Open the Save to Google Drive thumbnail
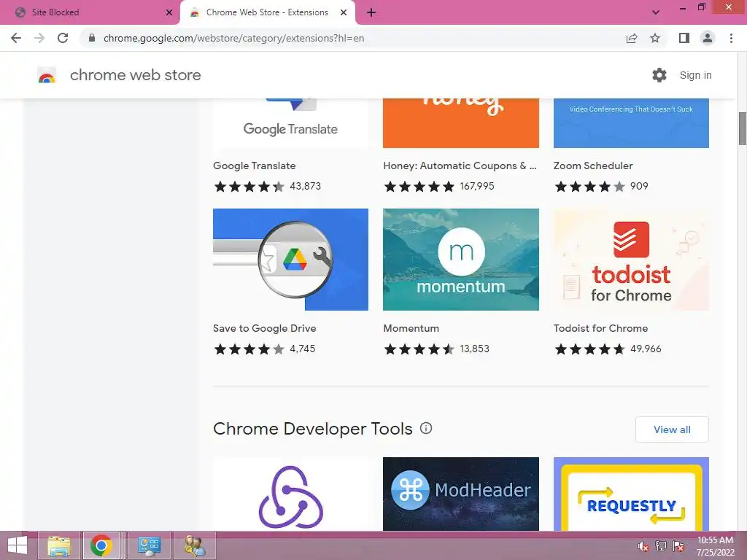 tap(290, 260)
